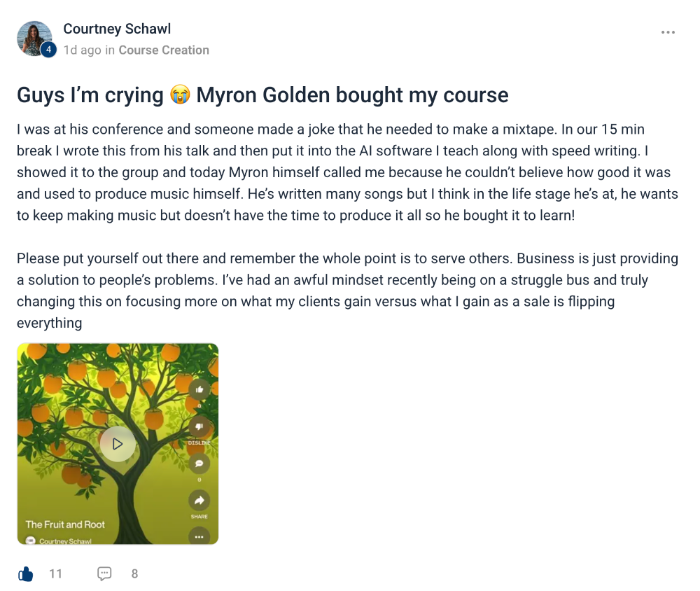Screen dimensions: 700x591
Task: Click the small channel avatar in the video
Action: pos(30,541)
